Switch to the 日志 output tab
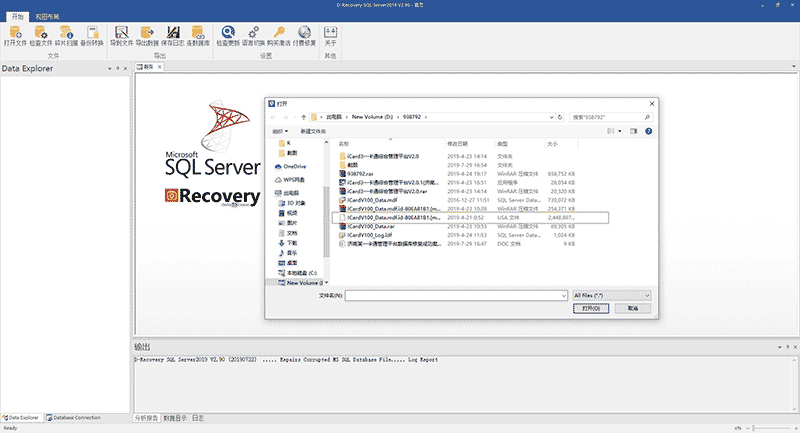 tap(198, 418)
